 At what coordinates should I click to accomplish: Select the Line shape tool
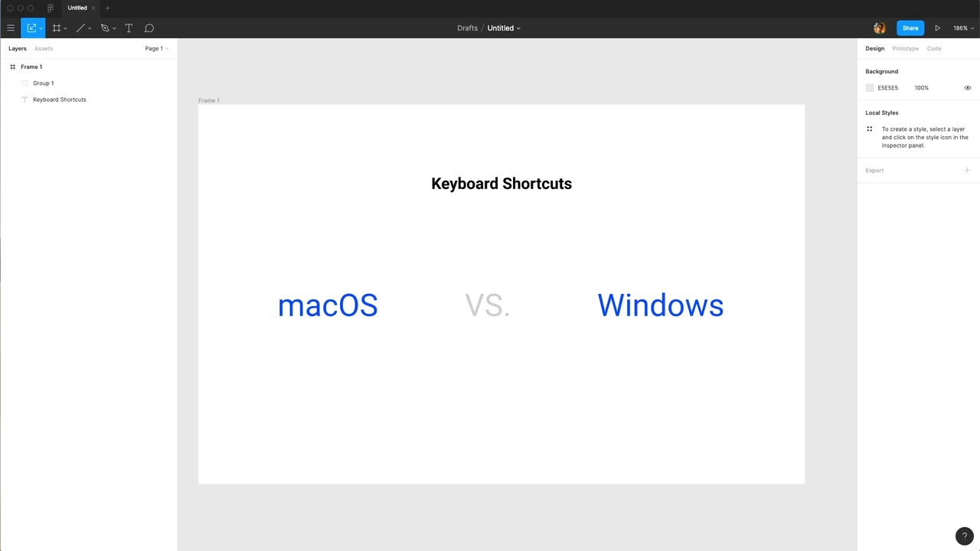click(x=80, y=28)
